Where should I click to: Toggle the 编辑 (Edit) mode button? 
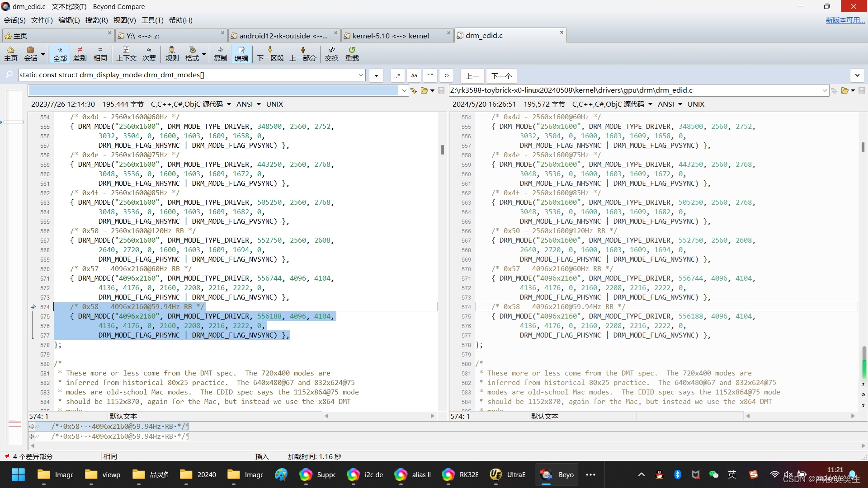click(x=241, y=53)
